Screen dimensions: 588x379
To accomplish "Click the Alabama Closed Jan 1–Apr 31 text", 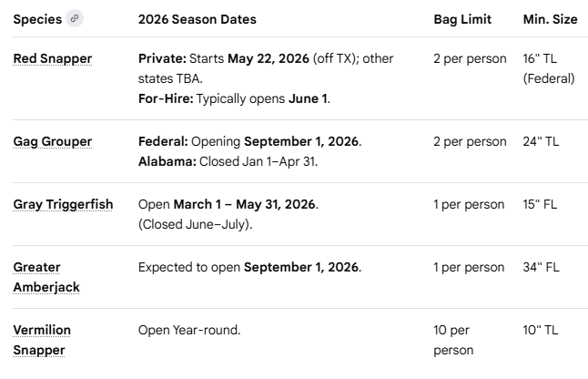I will 228,161.
